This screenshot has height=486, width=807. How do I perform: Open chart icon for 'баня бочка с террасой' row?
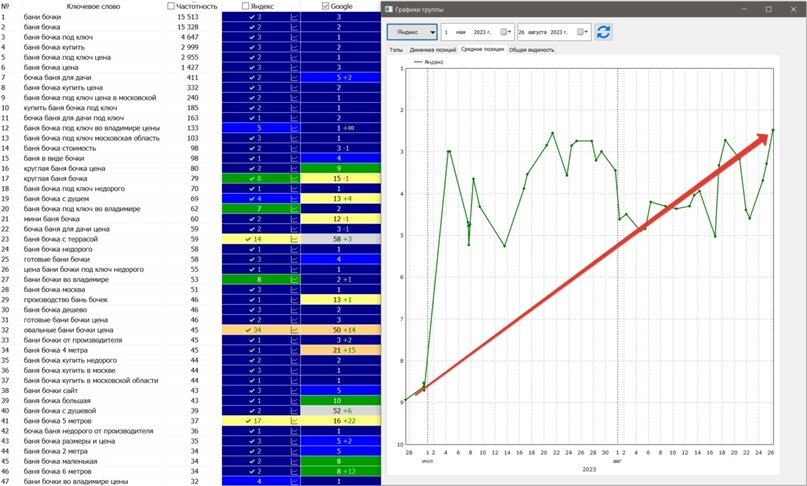tap(295, 239)
